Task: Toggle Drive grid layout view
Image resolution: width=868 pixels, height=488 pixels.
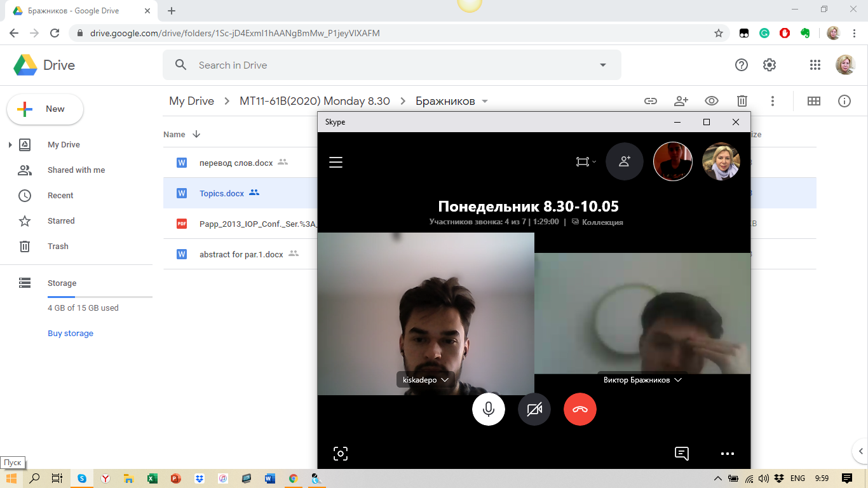Action: click(813, 101)
